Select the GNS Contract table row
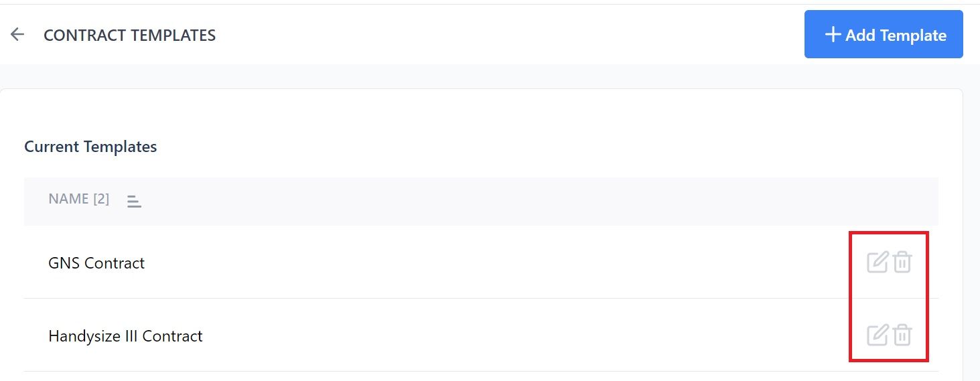This screenshot has width=980, height=381. coord(481,262)
